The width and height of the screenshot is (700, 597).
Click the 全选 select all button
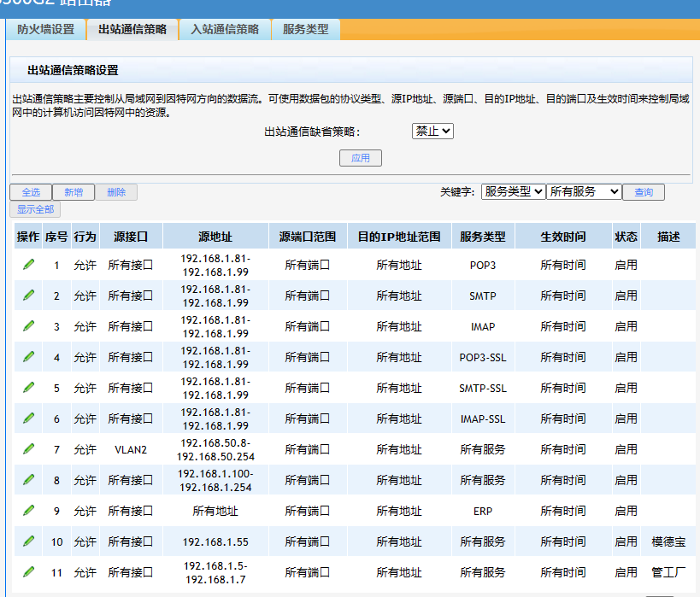click(x=31, y=192)
